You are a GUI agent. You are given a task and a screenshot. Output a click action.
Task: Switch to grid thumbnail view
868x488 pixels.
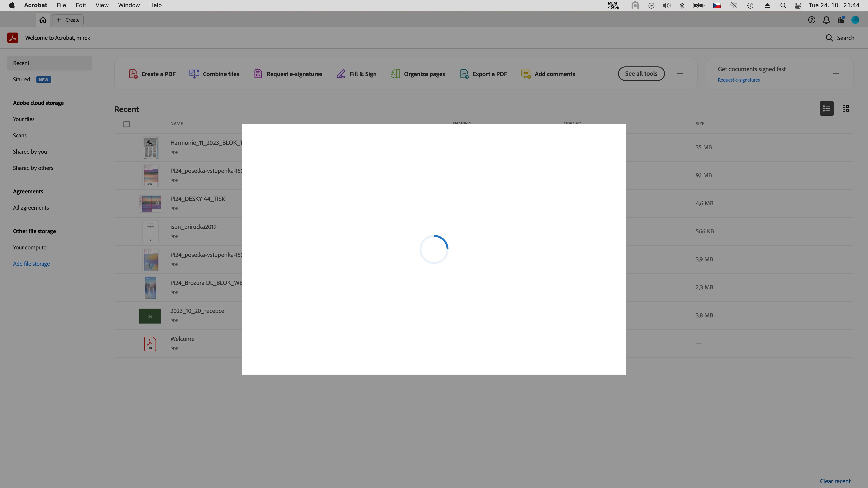click(846, 108)
